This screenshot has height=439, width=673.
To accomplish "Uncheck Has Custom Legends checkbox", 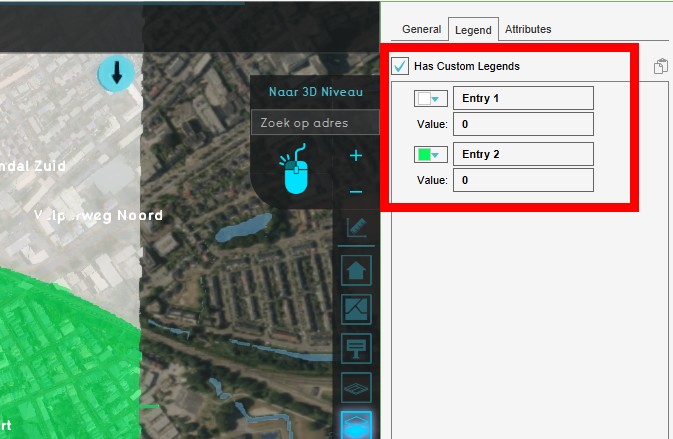I will click(401, 66).
